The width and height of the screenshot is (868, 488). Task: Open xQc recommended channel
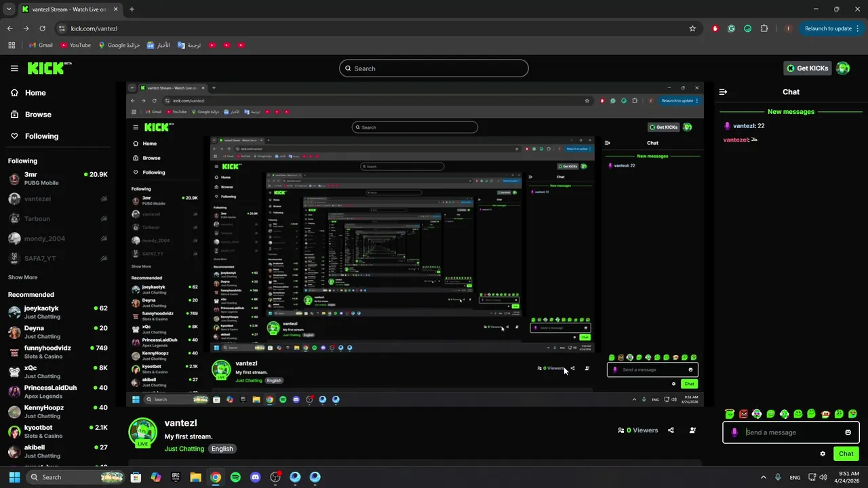pyautogui.click(x=58, y=372)
